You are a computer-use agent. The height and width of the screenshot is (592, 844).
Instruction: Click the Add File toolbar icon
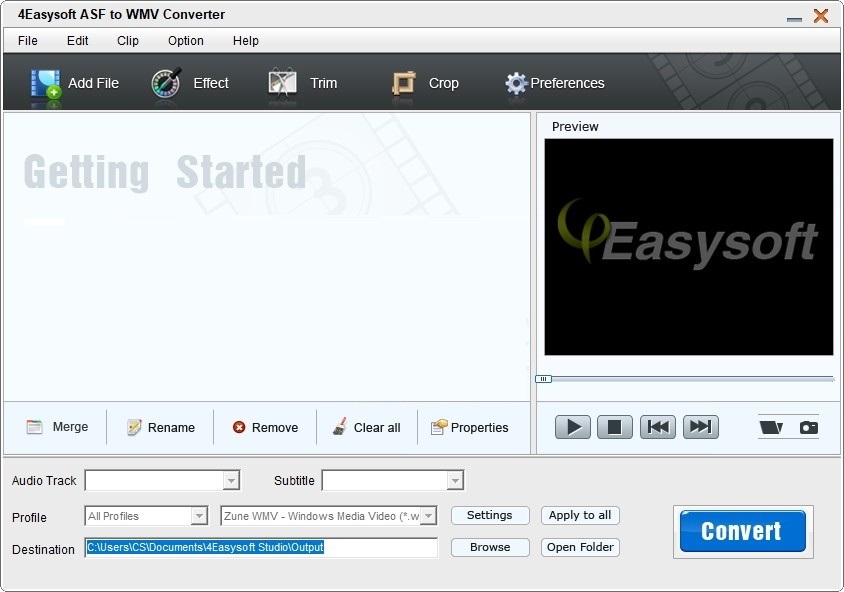pos(46,84)
